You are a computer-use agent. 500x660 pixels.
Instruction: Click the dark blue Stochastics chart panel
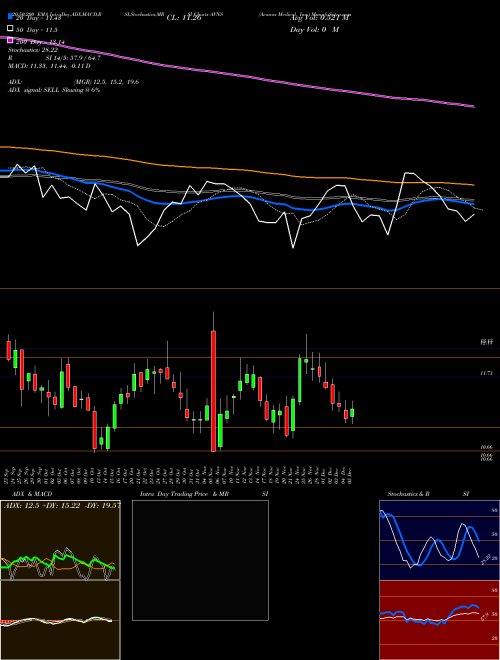pos(439,540)
